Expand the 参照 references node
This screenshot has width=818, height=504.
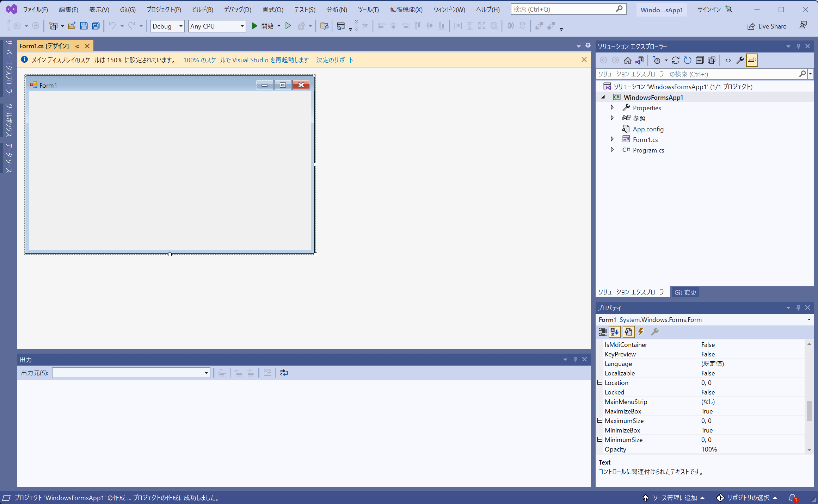click(612, 118)
